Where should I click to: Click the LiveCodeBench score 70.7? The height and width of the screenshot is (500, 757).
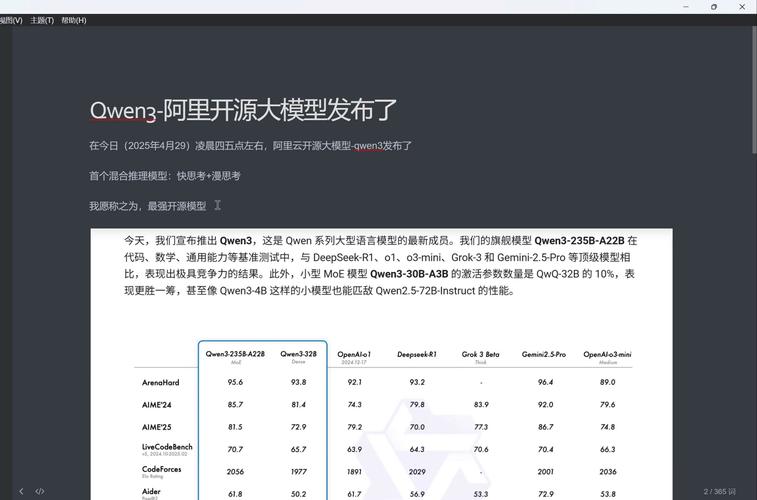[235, 449]
